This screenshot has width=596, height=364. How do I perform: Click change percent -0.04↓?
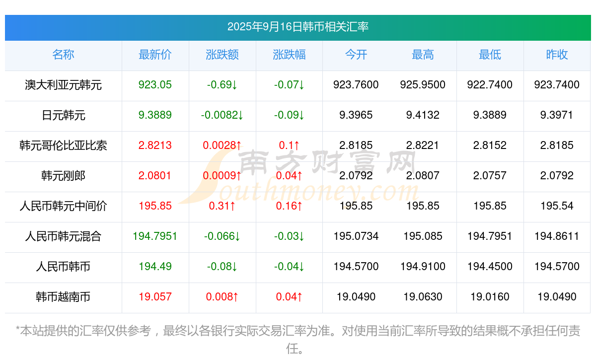tap(289, 267)
